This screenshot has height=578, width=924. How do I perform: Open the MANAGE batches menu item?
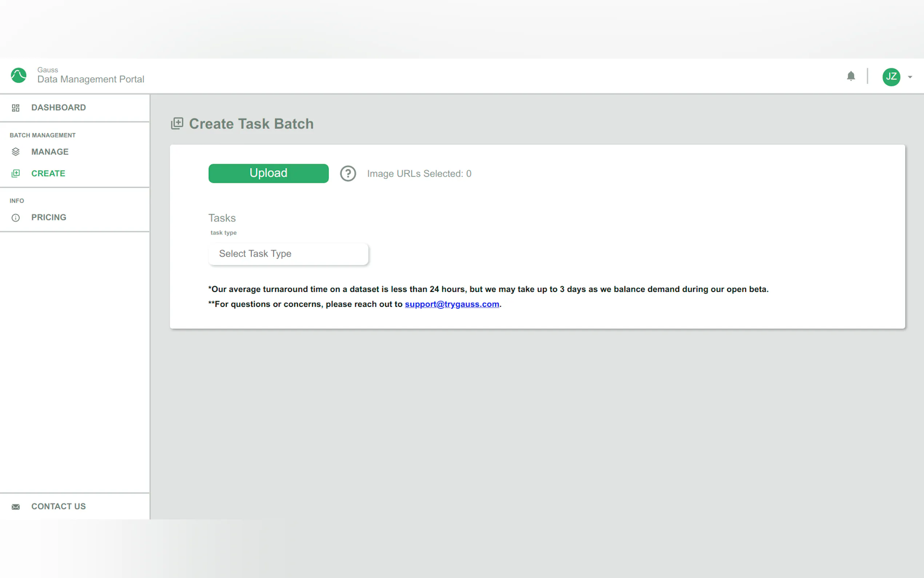tap(50, 152)
